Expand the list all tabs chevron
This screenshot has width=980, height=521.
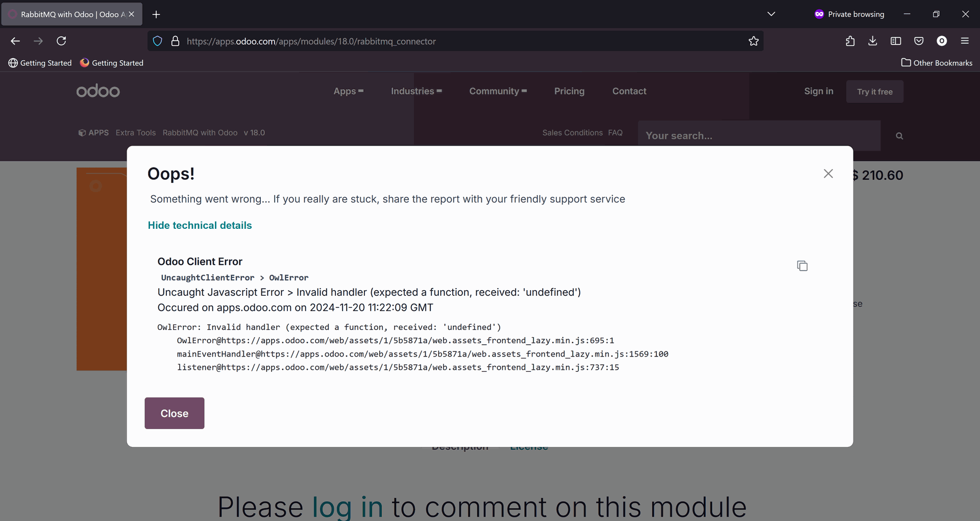coord(771,14)
